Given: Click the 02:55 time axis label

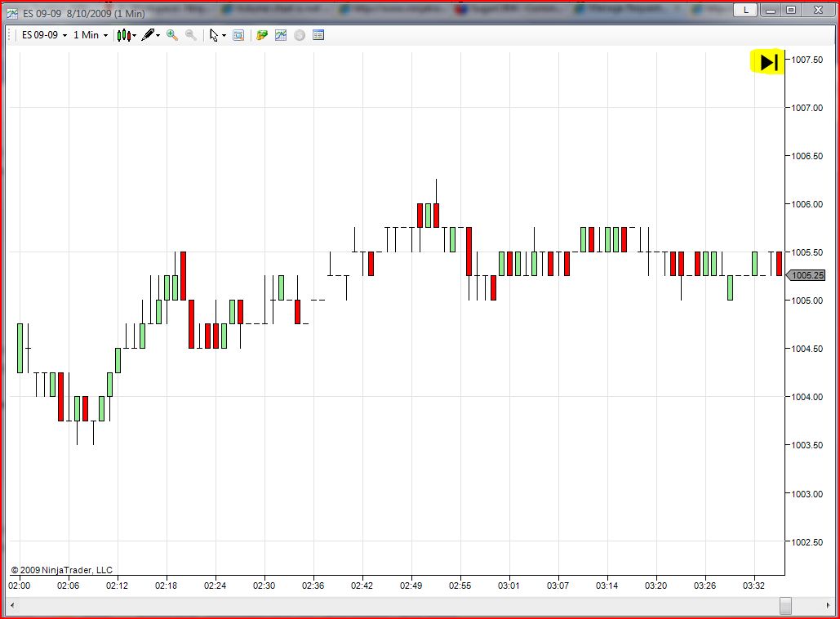Looking at the screenshot, I should (x=460, y=586).
